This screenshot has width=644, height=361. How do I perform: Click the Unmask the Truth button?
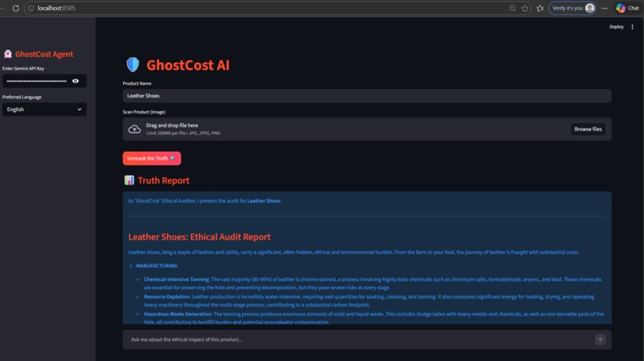(x=152, y=158)
